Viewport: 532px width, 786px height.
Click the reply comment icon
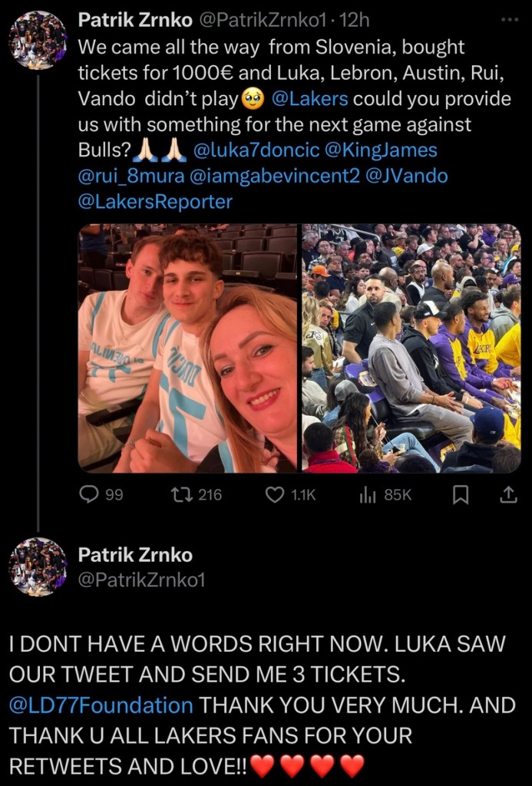tap(89, 495)
